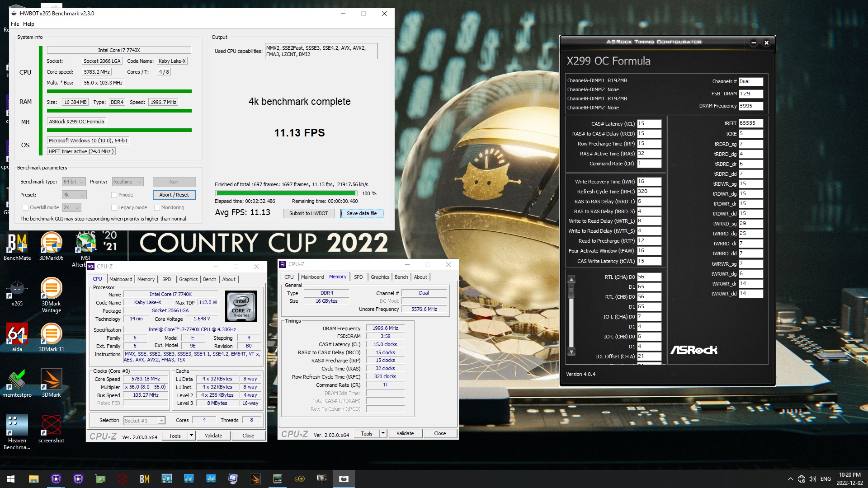Open the volume speaker tray icon
Screen dimensions: 868x488
812,479
